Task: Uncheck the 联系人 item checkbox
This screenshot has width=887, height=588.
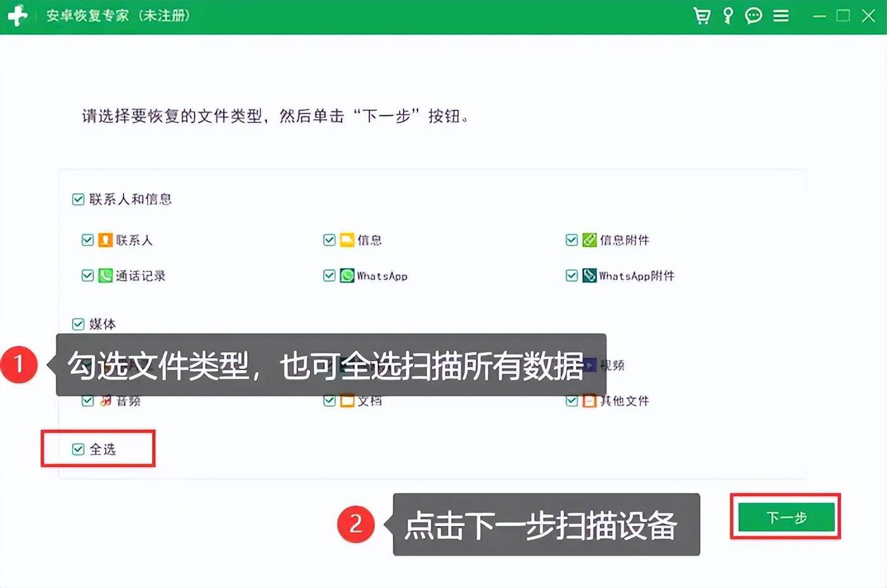Action: [x=87, y=240]
